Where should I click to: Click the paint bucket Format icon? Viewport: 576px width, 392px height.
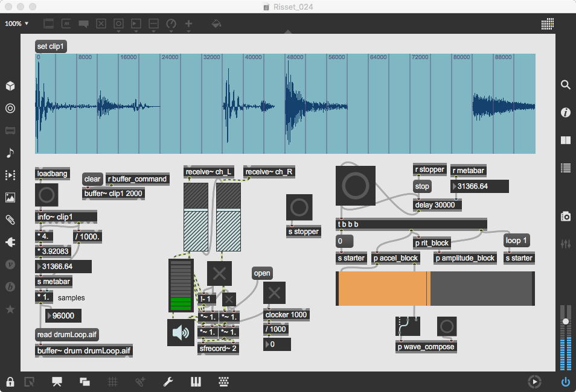coord(216,24)
